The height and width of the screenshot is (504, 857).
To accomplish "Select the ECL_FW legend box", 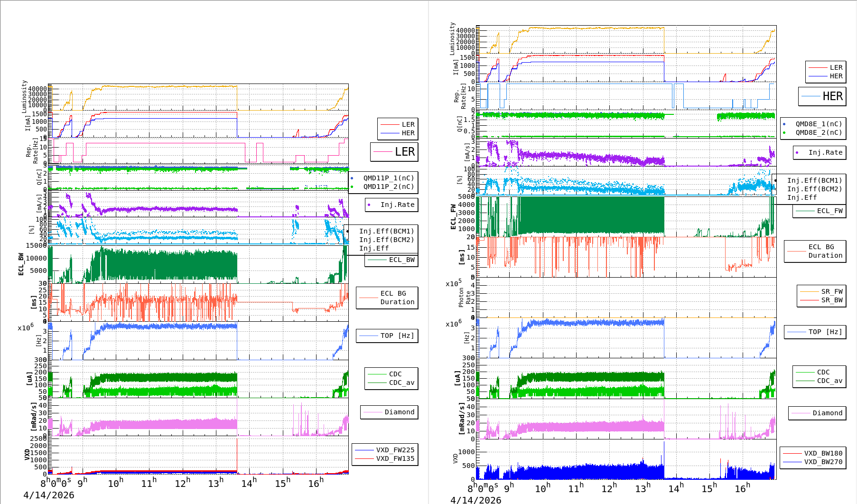I will (819, 211).
